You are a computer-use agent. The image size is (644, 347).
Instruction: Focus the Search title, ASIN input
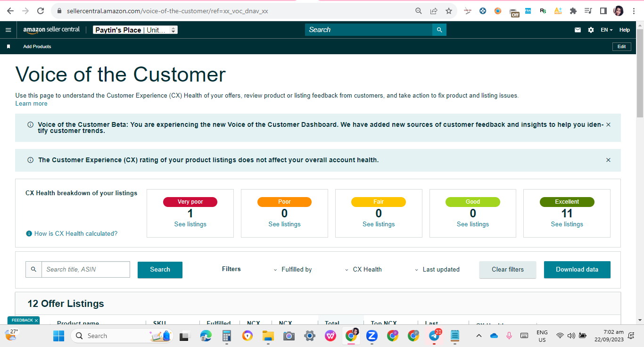click(86, 269)
